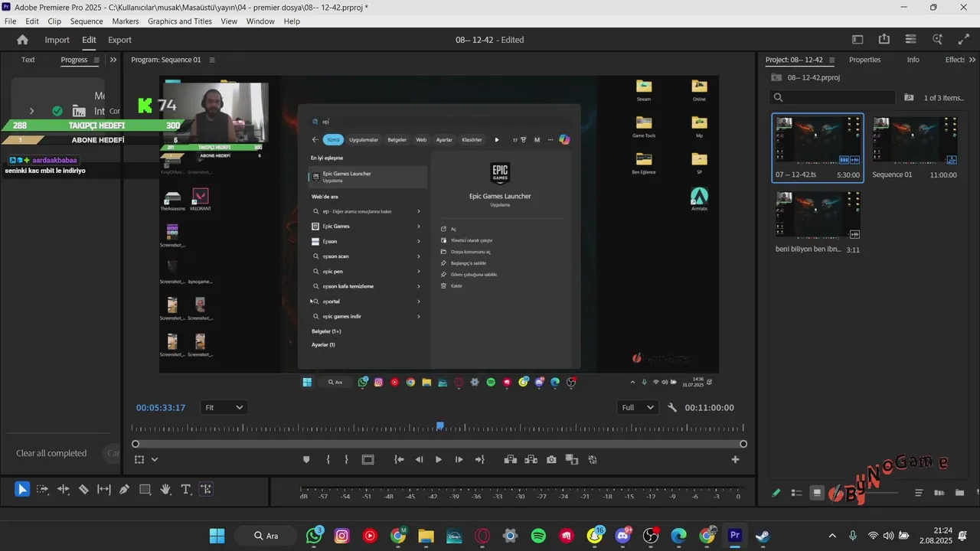This screenshot has height=551, width=980.
Task: Toggle Comparison View button
Action: coord(572,459)
